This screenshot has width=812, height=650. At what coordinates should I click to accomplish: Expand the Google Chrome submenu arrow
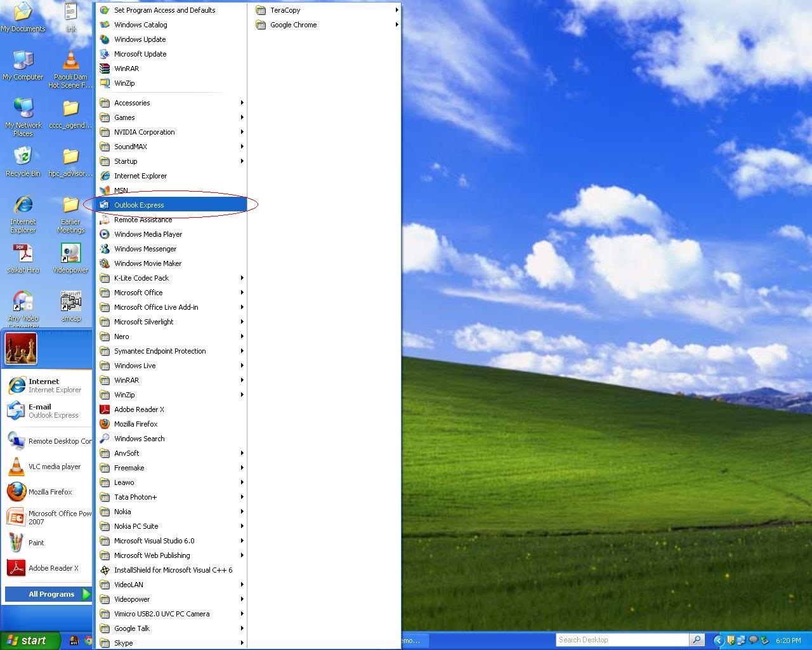coord(396,25)
